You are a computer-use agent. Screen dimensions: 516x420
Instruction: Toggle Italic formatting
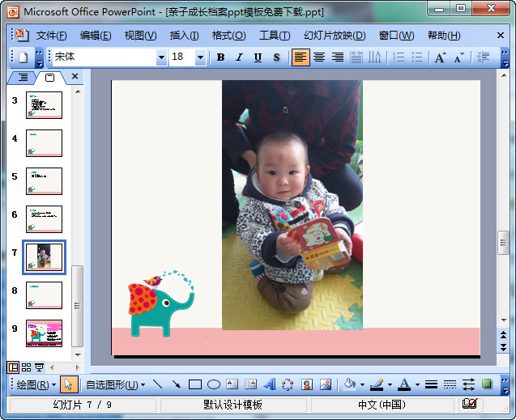point(239,57)
